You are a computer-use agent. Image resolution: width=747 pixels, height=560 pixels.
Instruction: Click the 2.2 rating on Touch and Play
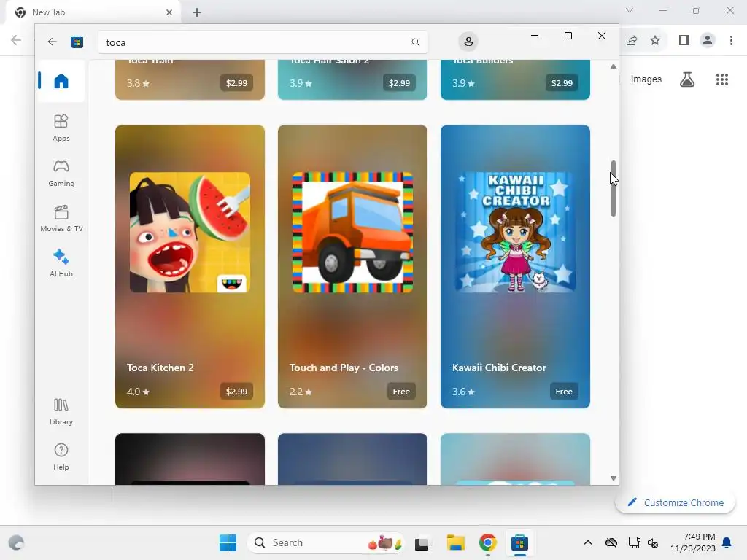[x=301, y=392]
